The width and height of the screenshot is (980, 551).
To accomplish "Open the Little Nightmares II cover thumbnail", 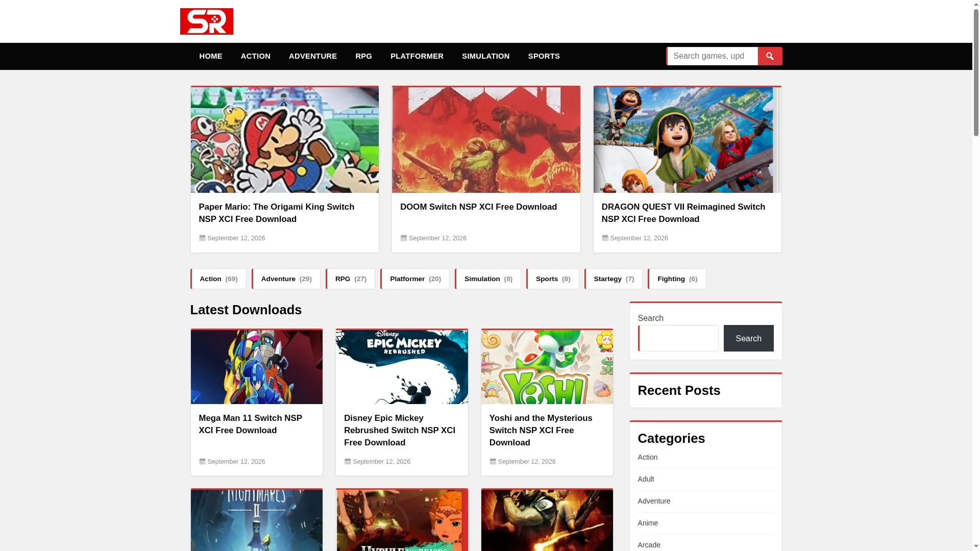I will pos(257,520).
